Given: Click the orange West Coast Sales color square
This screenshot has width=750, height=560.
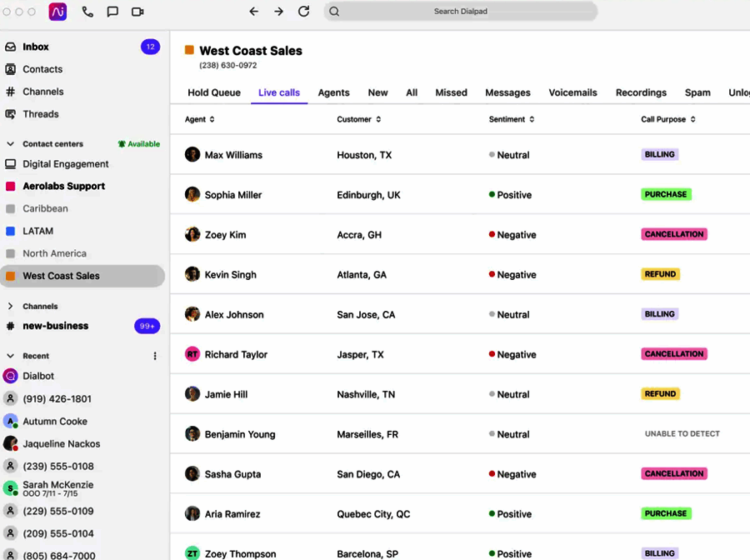Looking at the screenshot, I should tap(189, 50).
